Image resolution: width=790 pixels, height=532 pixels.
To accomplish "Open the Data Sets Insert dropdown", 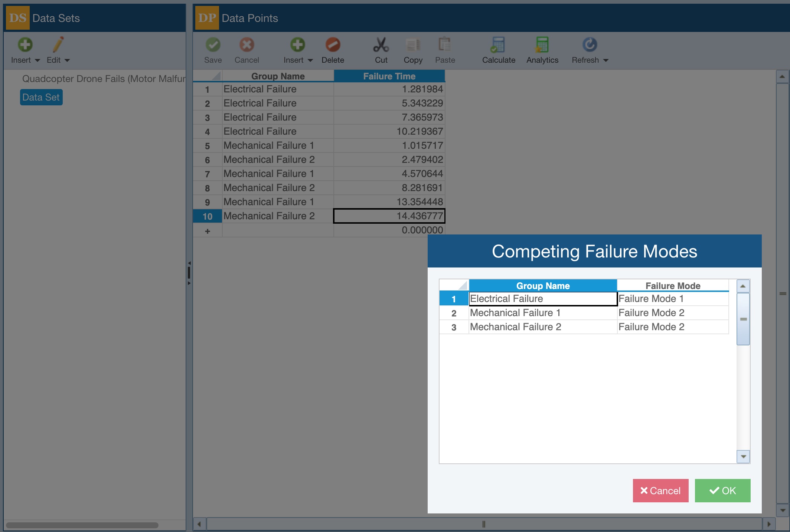I will [37, 60].
